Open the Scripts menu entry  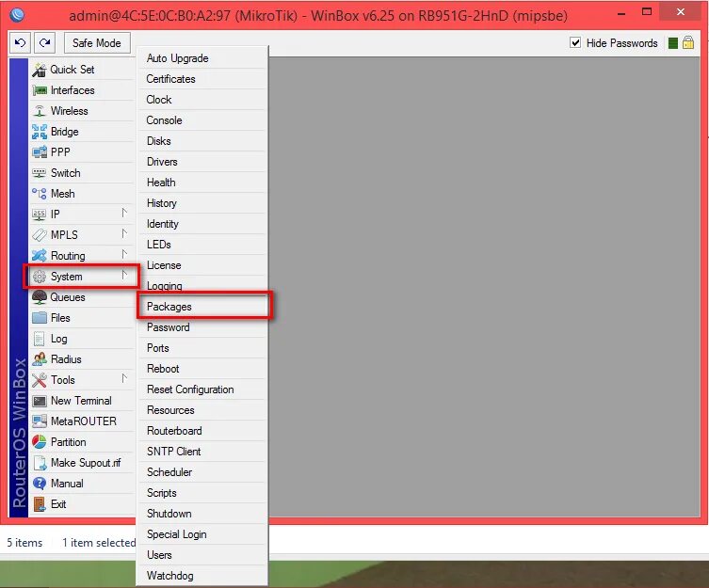[202, 493]
